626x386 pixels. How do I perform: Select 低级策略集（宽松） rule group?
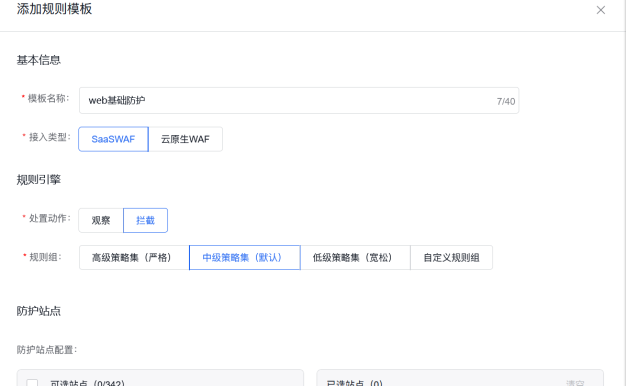coord(355,257)
